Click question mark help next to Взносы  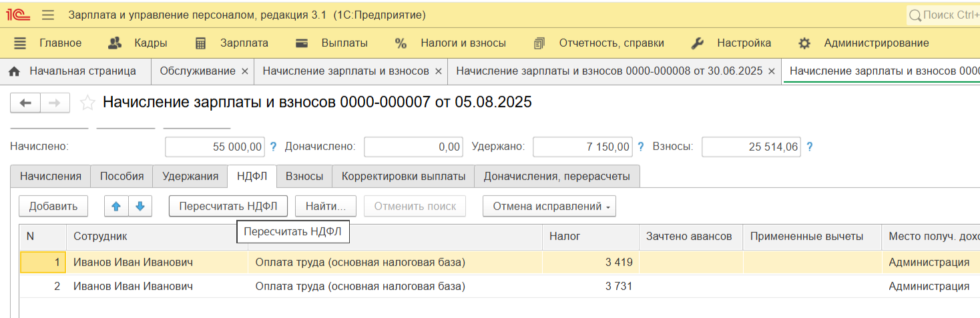[x=810, y=147]
